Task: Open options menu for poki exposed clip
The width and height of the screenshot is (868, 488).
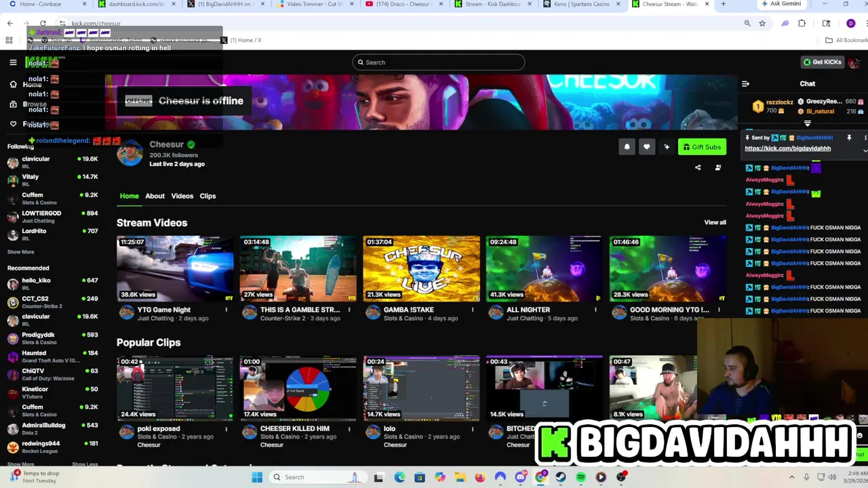Action: [226, 429]
